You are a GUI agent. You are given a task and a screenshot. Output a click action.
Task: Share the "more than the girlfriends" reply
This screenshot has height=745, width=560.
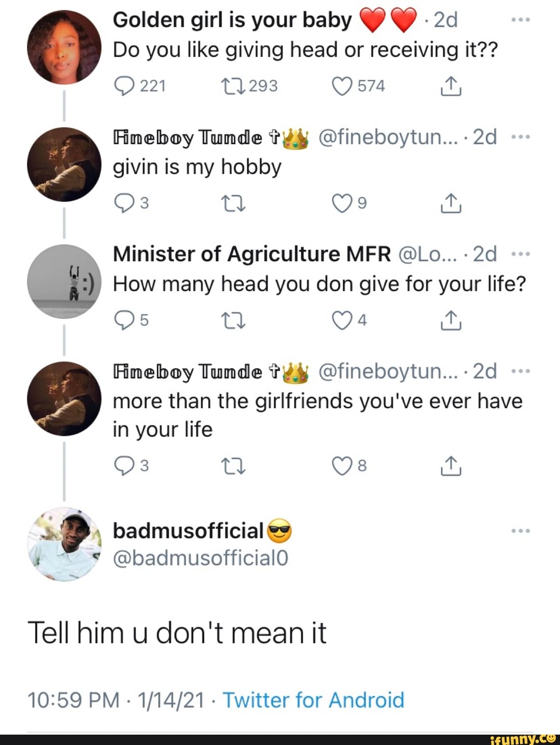(451, 466)
